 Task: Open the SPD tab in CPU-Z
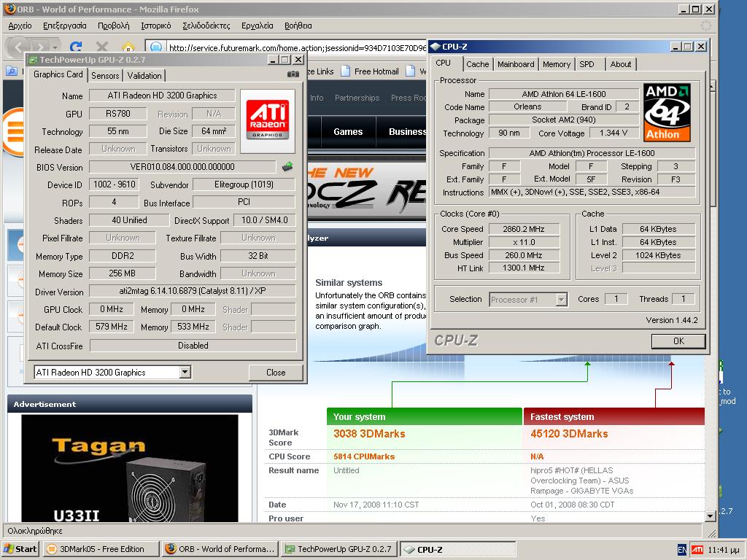[587, 64]
